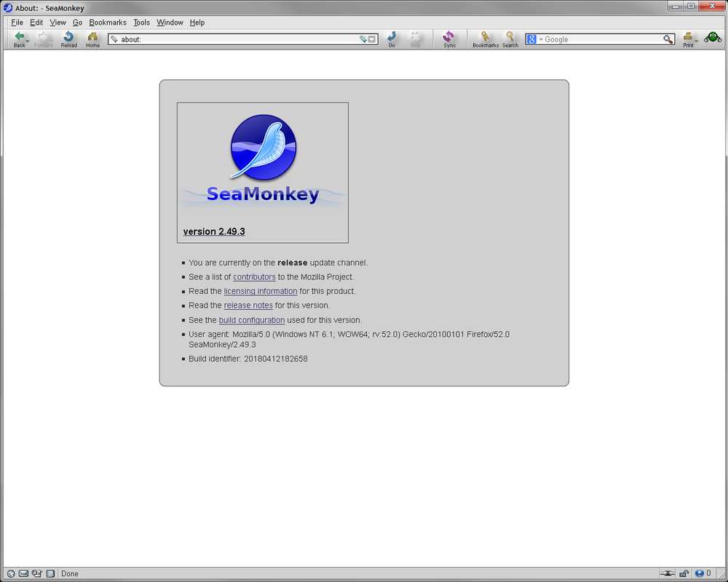This screenshot has width=728, height=582.
Task: Open the release notes link
Action: [x=248, y=306]
